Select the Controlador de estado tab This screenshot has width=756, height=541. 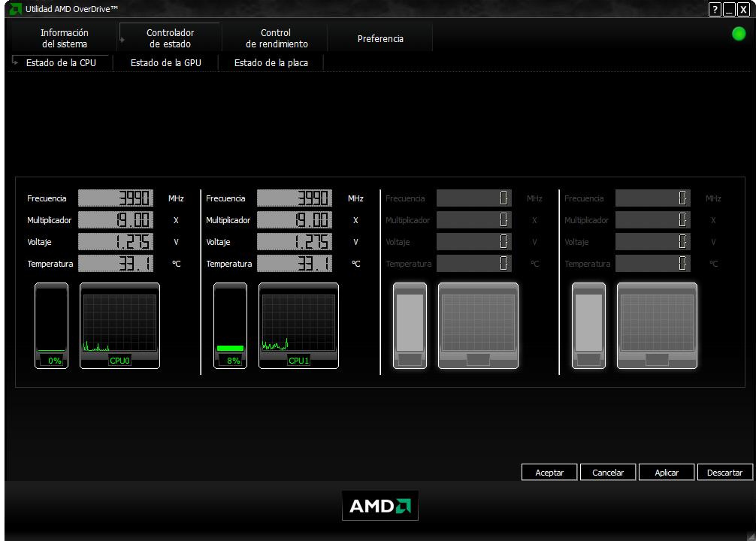[x=170, y=38]
